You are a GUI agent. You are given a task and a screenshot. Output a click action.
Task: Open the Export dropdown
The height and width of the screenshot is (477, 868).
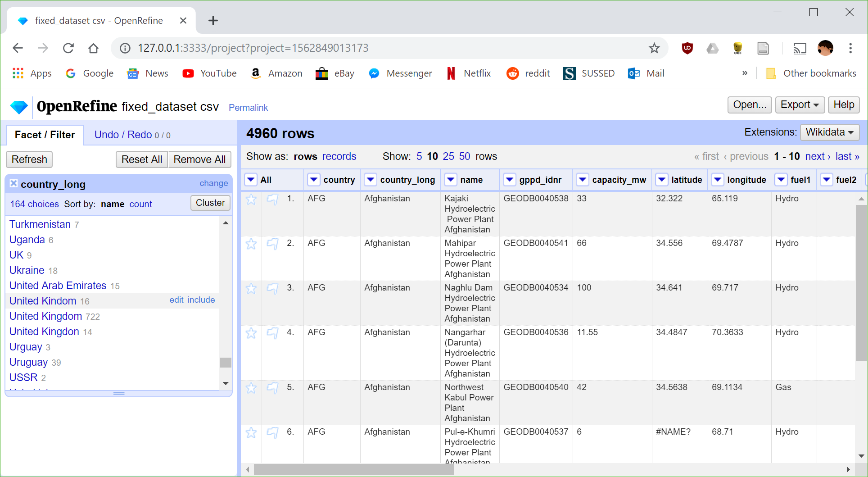click(800, 105)
